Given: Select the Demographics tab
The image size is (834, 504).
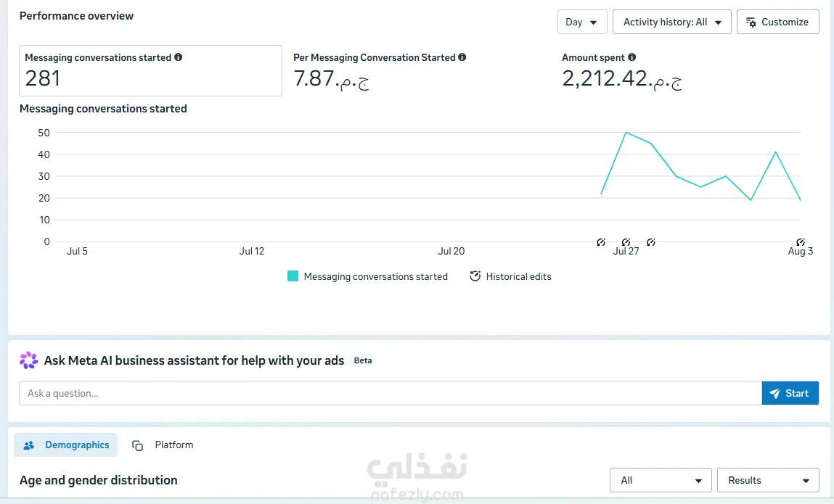Looking at the screenshot, I should tap(66, 445).
